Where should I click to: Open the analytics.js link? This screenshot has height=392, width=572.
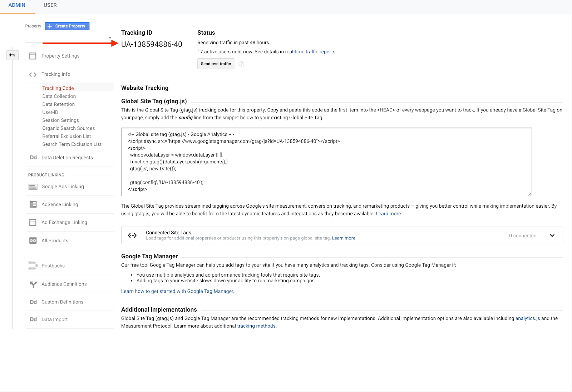coord(527,318)
